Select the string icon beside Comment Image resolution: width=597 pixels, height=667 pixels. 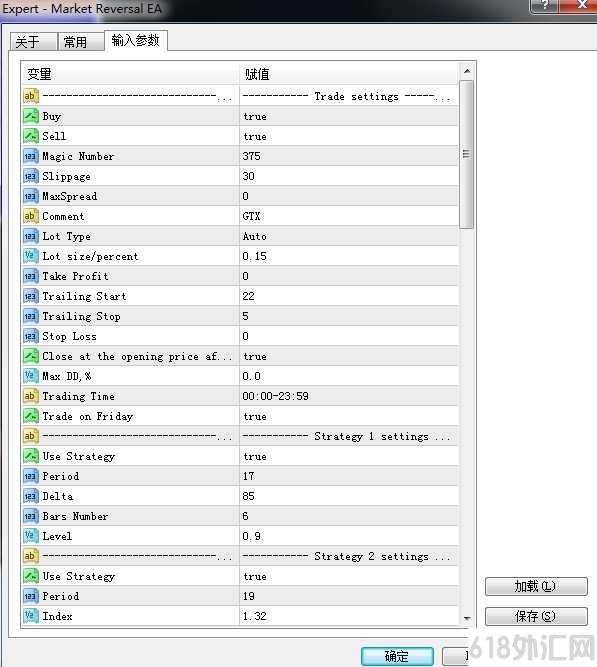tap(31, 216)
